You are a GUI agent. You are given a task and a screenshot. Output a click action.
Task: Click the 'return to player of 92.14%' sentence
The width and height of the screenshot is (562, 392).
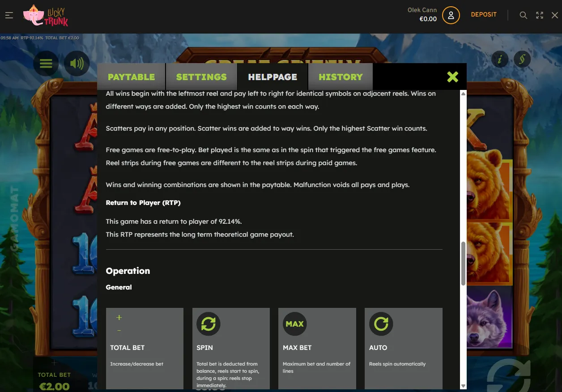click(174, 222)
